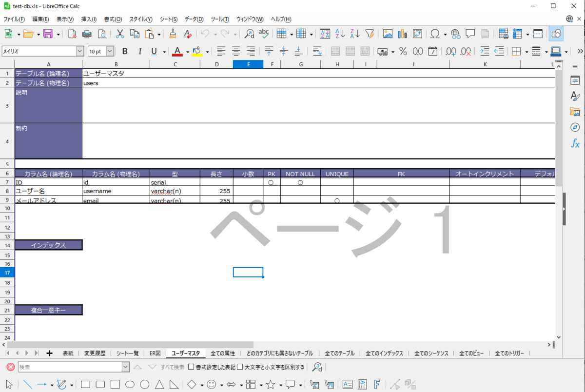
Task: Open the print preview
Action: click(x=102, y=34)
